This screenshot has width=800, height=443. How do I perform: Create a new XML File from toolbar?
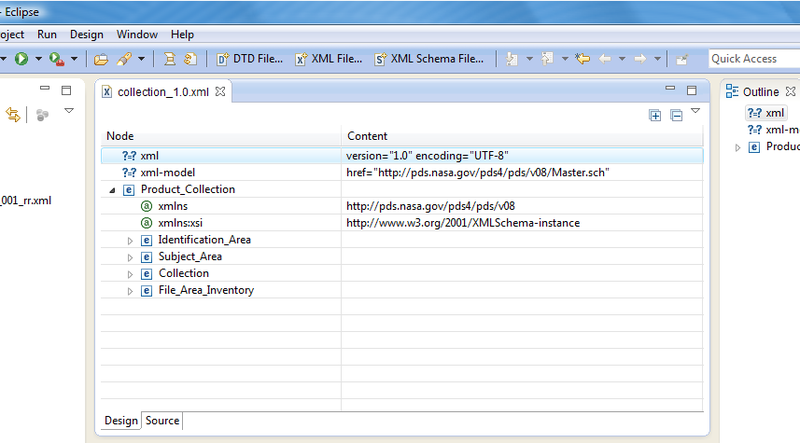(x=329, y=59)
